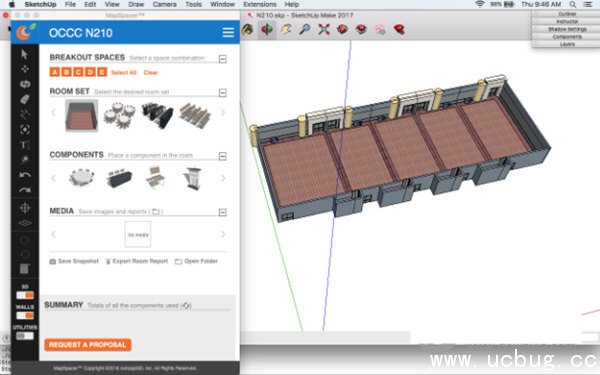This screenshot has width=600, height=375.
Task: Collapse the Components section
Action: (223, 156)
